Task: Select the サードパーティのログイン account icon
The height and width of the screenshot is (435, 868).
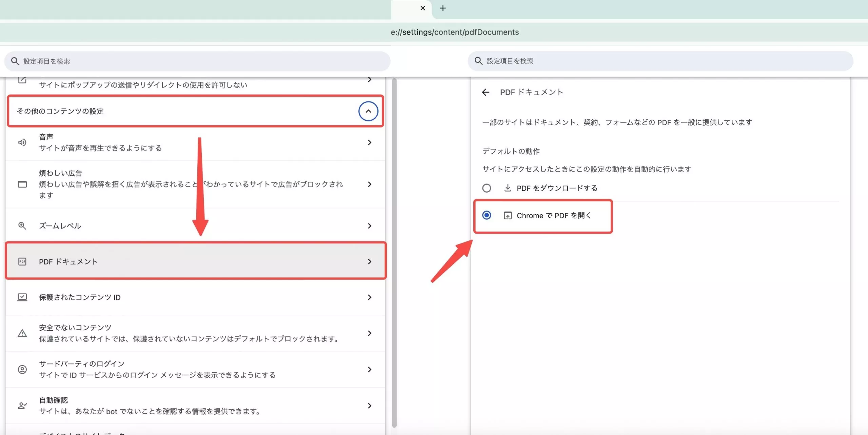Action: 22,369
